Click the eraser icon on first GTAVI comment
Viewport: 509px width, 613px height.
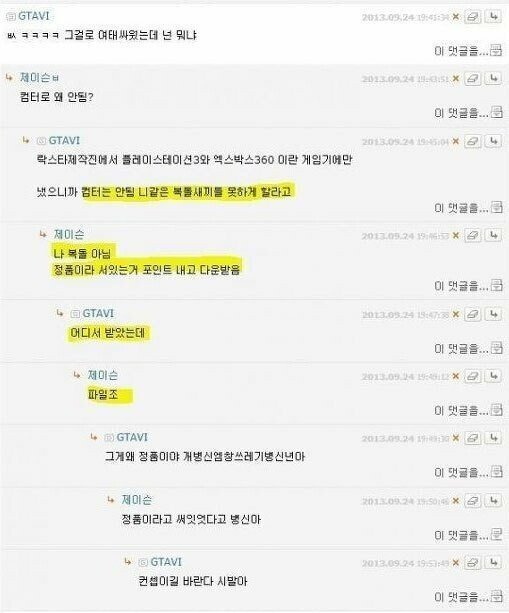click(x=473, y=17)
